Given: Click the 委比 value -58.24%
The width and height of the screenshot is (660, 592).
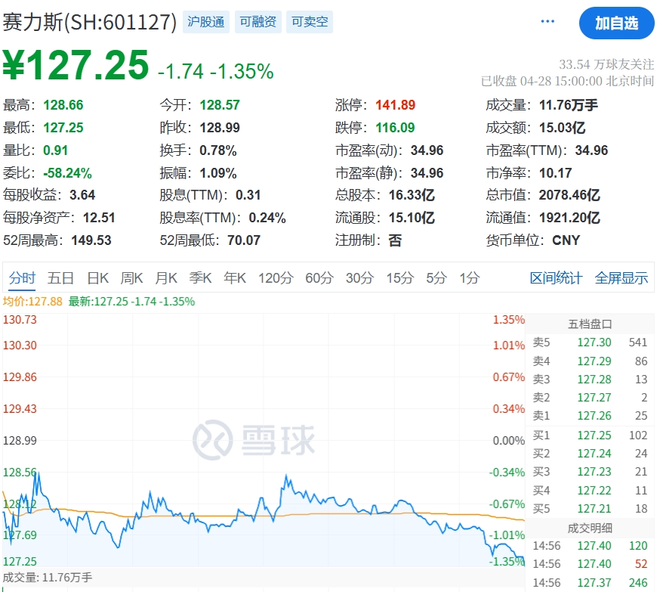Looking at the screenshot, I should point(67,173).
